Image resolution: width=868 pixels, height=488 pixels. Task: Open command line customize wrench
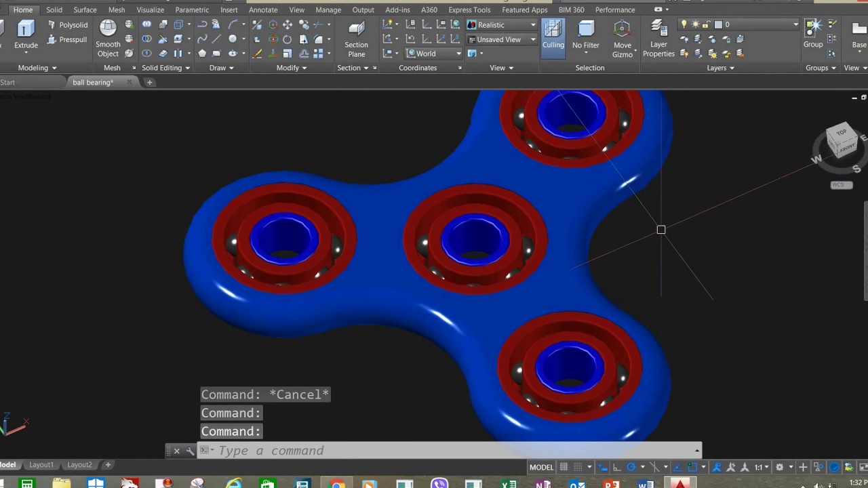[191, 451]
